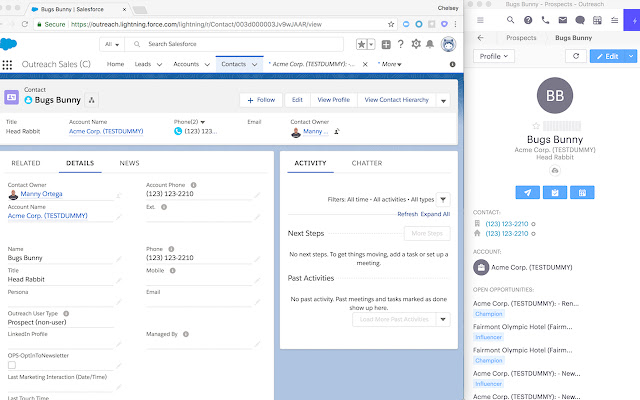Open the Outreach hamburger menu
Screen dimensions: 640x400
pyautogui.click(x=482, y=19)
